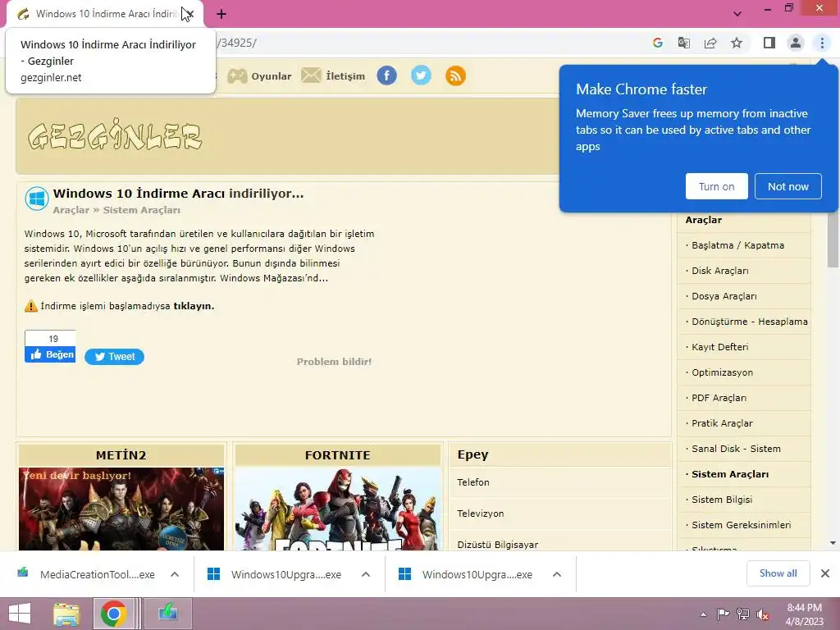Open the Oyunlar menu item
840x630 pixels.
[272, 76]
